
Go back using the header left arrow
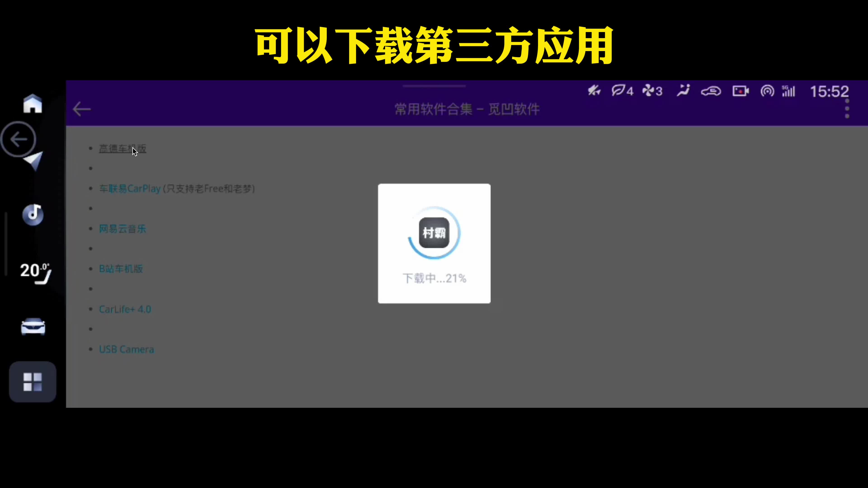(x=82, y=109)
